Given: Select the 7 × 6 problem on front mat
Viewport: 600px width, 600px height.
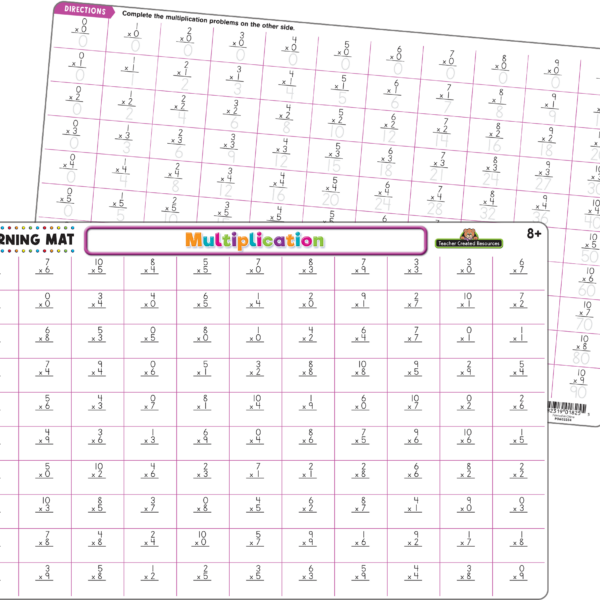Looking at the screenshot, I should tap(45, 266).
